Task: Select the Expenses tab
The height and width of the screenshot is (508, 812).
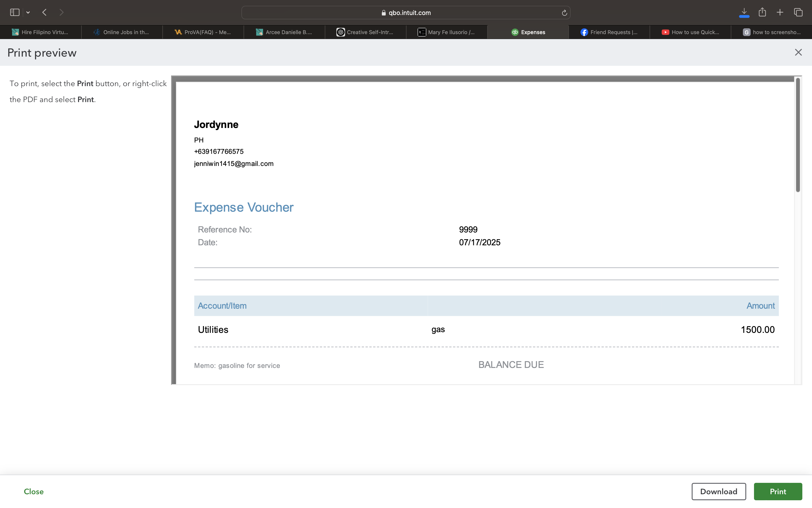Action: [x=528, y=32]
